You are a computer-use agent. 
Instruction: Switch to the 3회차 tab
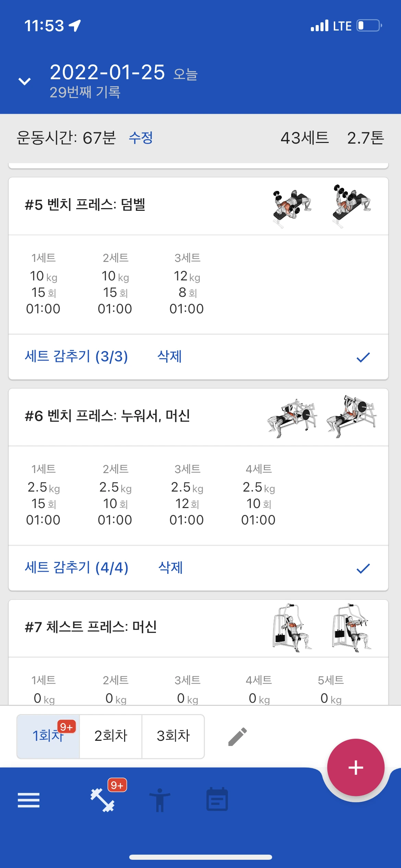coord(173,736)
